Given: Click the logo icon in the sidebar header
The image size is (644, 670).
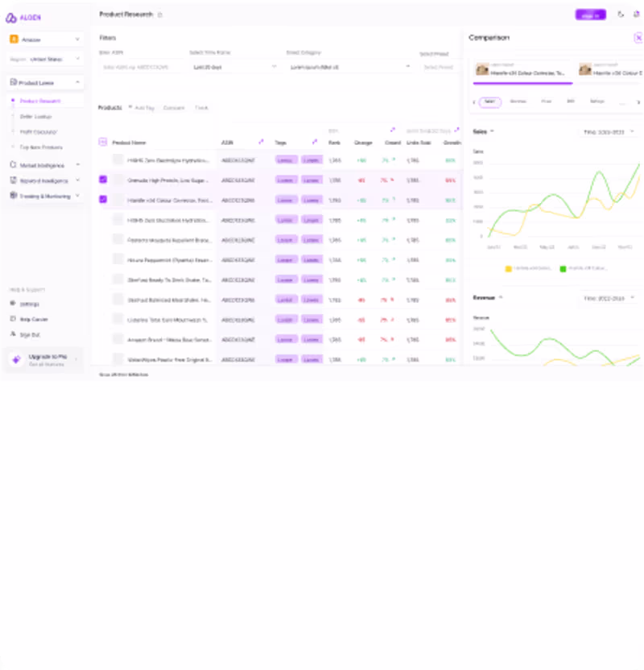Looking at the screenshot, I should tap(10, 18).
